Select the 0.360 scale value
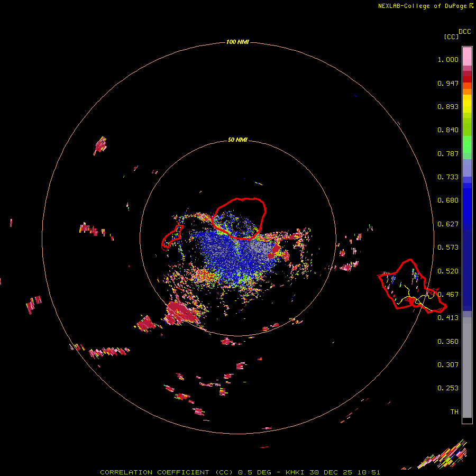 [x=448, y=342]
